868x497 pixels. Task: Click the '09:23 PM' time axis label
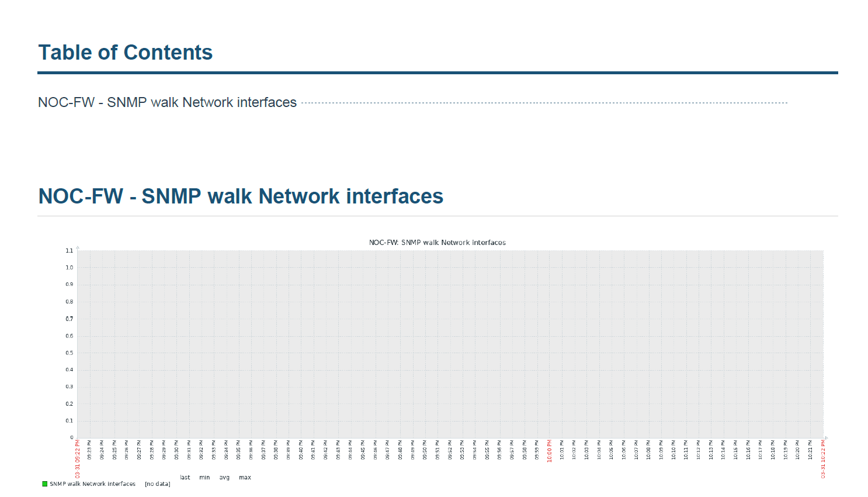pyautogui.click(x=89, y=450)
